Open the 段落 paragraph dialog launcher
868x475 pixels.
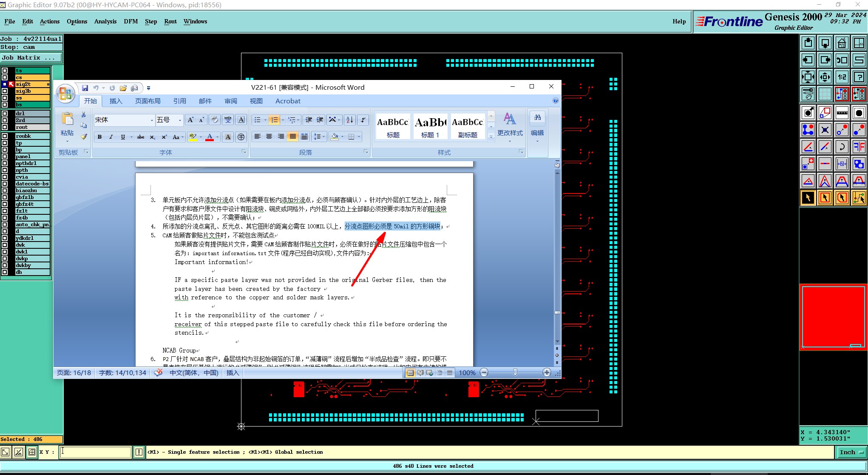pyautogui.click(x=366, y=151)
